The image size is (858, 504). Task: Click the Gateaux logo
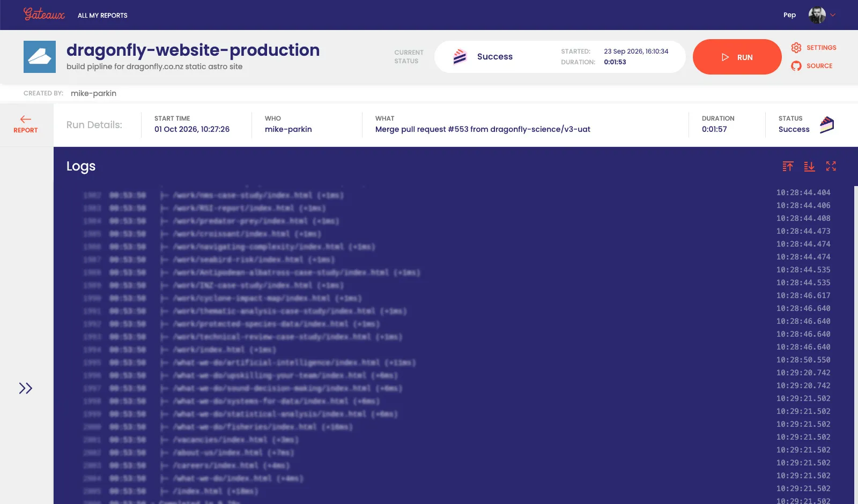coord(44,14)
